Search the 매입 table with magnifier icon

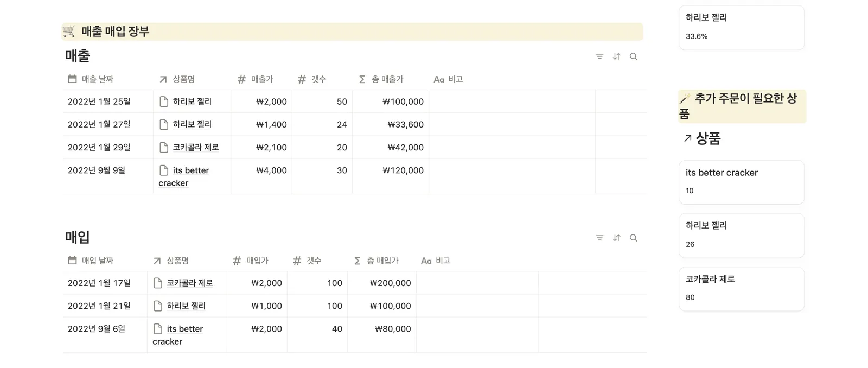tap(633, 238)
